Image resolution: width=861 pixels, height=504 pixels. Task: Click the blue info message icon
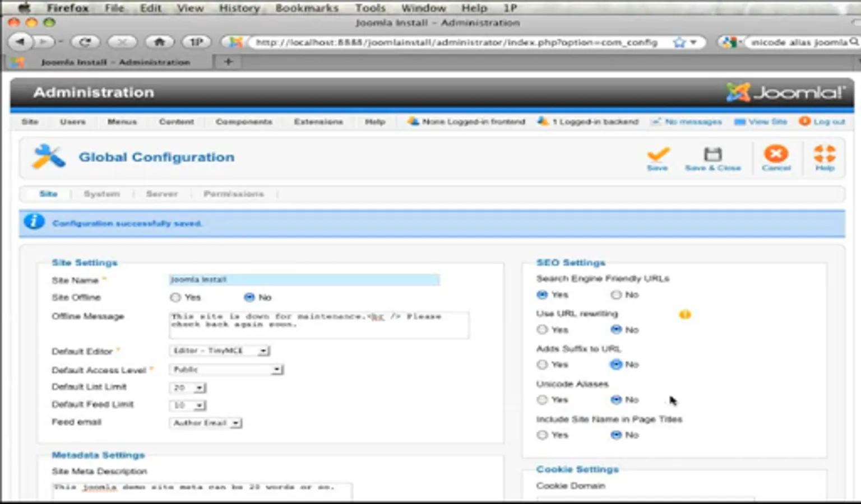(x=34, y=222)
